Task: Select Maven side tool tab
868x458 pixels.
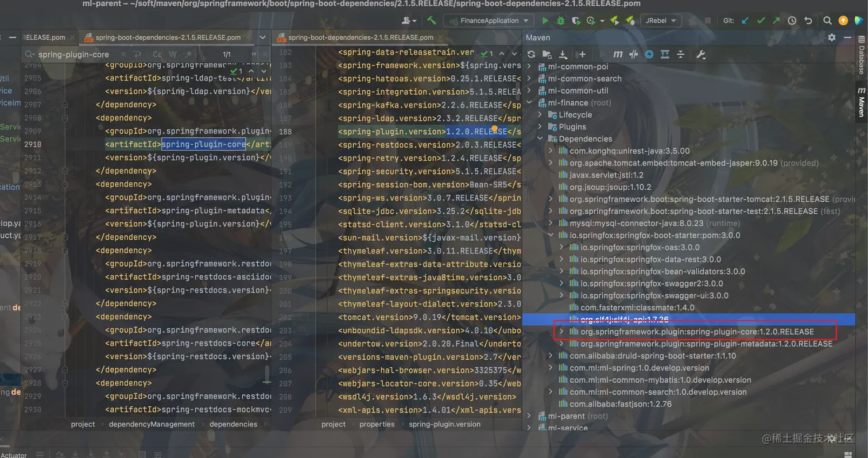Action: (861, 102)
